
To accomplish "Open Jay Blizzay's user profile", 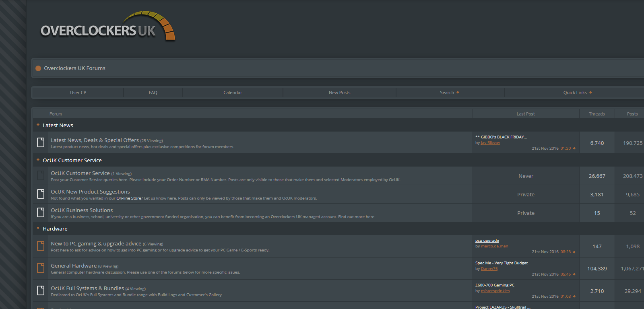I will point(490,143).
